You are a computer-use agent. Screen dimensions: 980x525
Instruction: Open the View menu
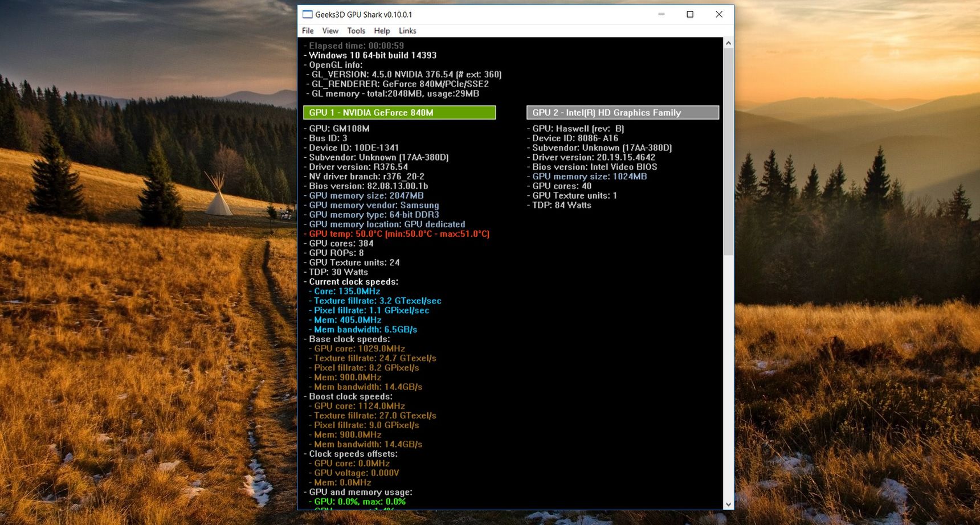tap(330, 31)
